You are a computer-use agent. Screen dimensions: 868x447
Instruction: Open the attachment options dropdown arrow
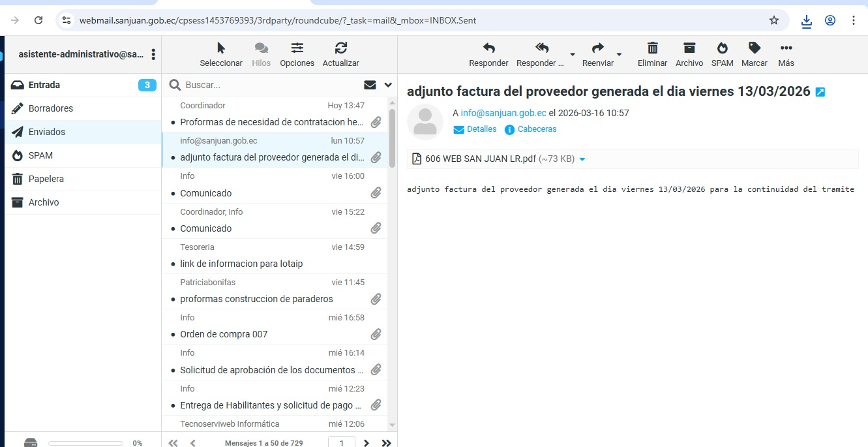click(582, 159)
